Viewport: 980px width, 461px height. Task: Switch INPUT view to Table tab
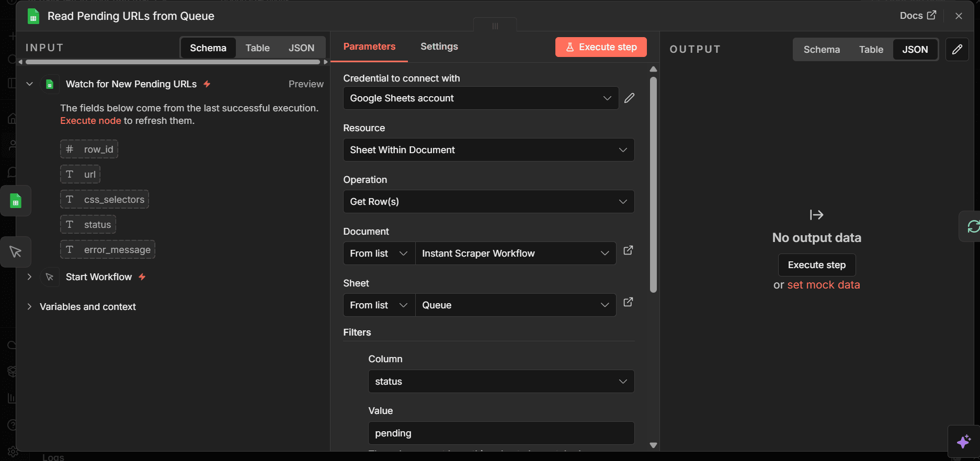pos(258,48)
